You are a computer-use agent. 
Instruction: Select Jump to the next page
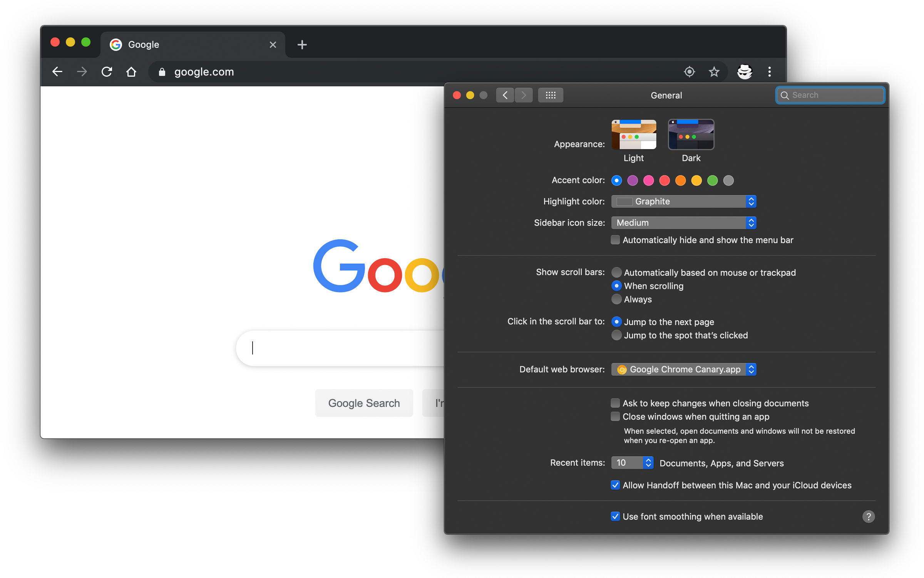pyautogui.click(x=617, y=322)
